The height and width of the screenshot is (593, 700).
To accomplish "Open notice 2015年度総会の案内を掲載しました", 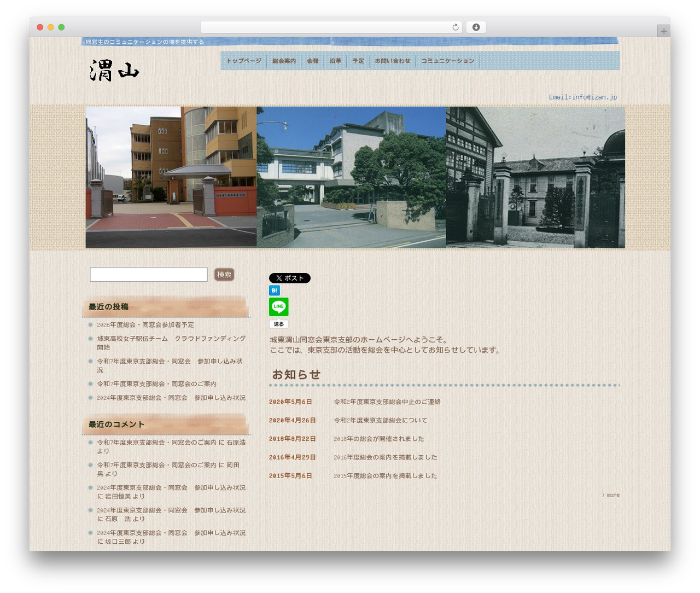I will 386,476.
